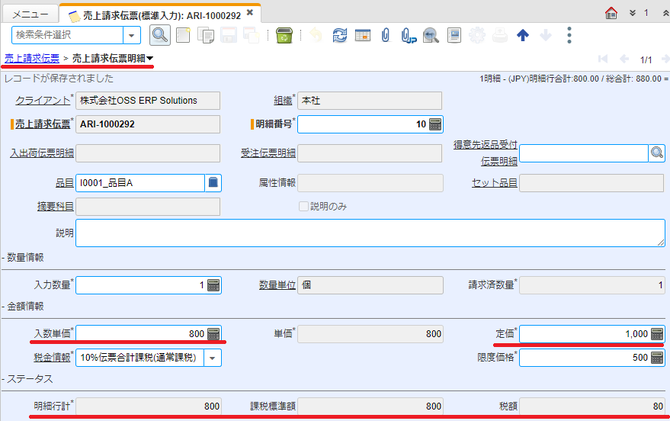Click the copy record toolbar icon
The height and width of the screenshot is (421, 670).
206,35
